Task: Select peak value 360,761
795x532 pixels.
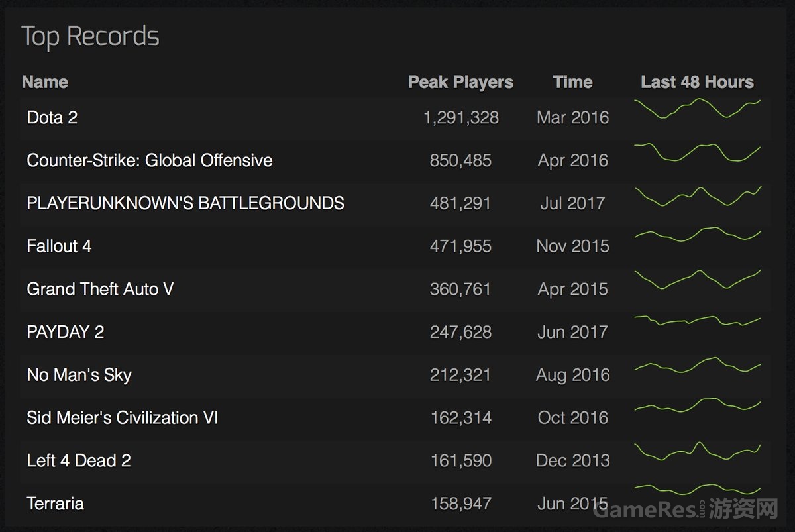Action: (461, 289)
